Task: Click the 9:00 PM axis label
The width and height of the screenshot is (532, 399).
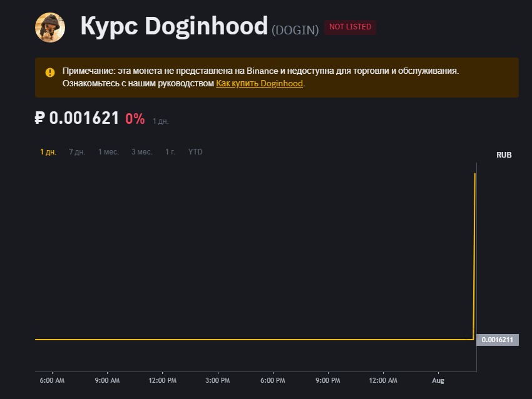Action: 328,380
